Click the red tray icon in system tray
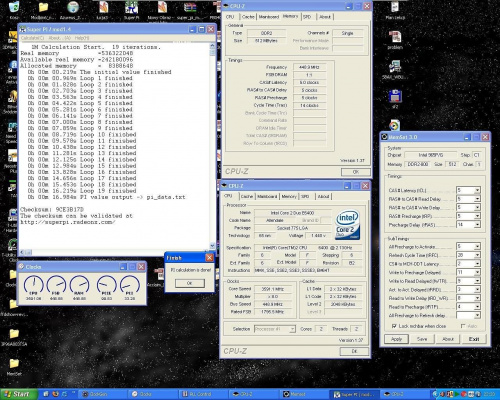This screenshot has width=500, height=400. (463, 394)
